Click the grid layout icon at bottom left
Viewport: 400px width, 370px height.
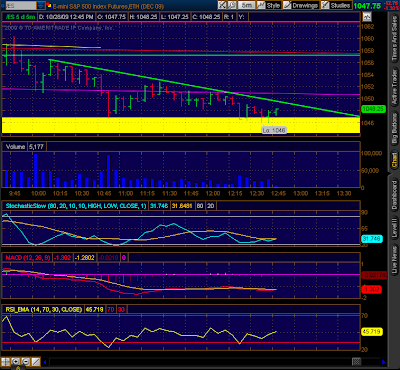coord(5,361)
